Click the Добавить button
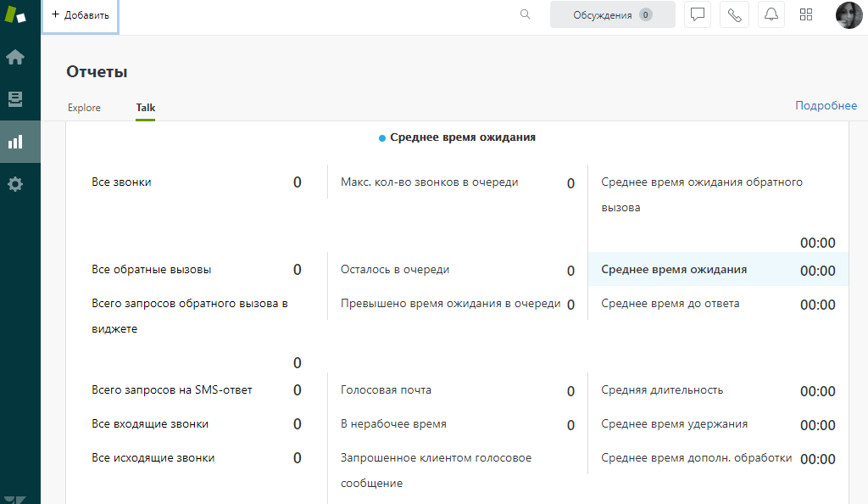Viewport: 868px width, 504px height. point(80,14)
